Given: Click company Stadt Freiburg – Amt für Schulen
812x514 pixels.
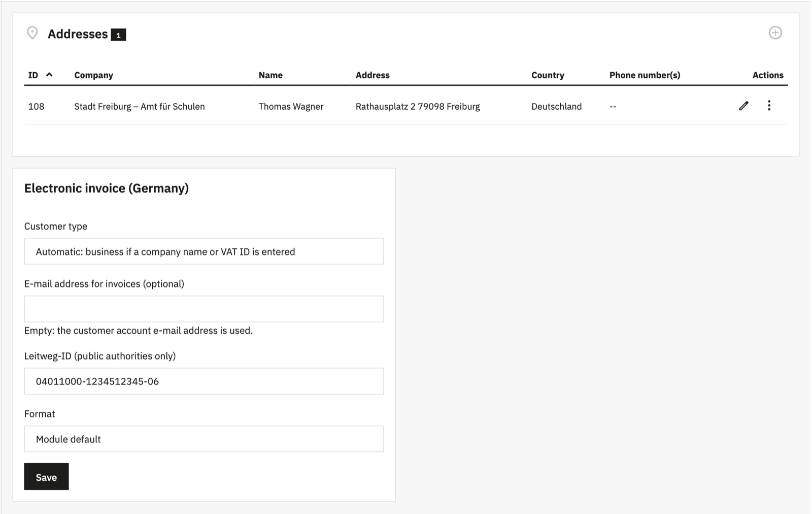Looking at the screenshot, I should click(140, 106).
